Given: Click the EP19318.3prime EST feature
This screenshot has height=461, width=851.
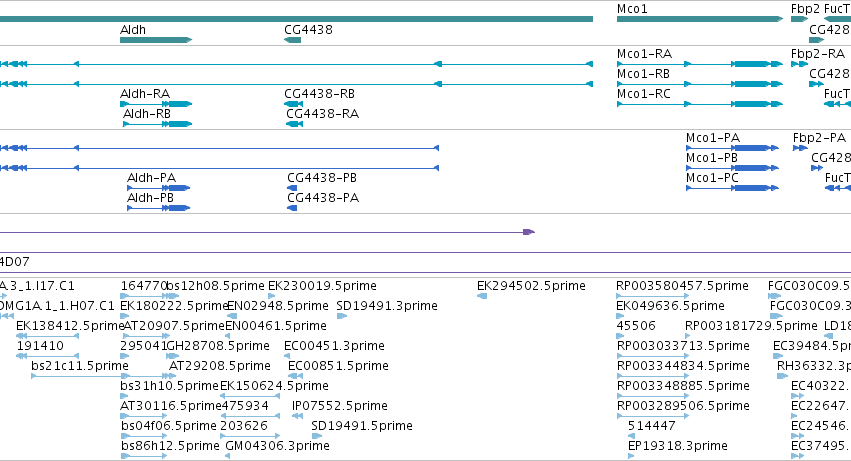Looking at the screenshot, I should tap(631, 456).
